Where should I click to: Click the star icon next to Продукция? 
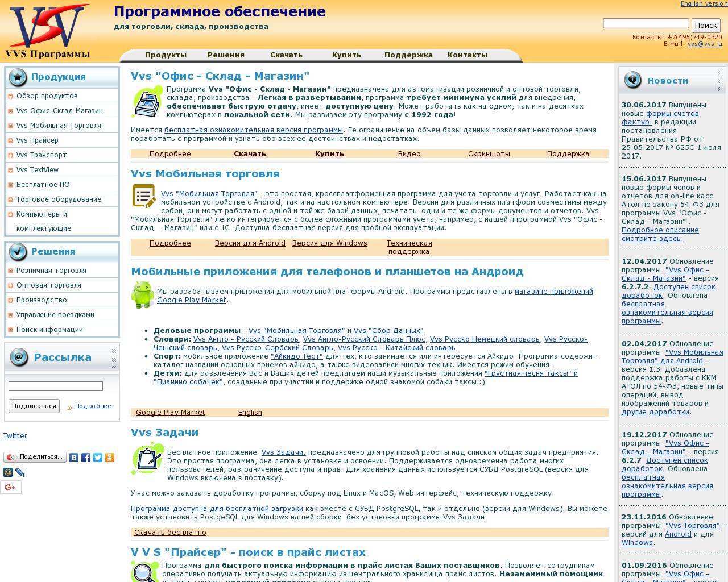18,77
